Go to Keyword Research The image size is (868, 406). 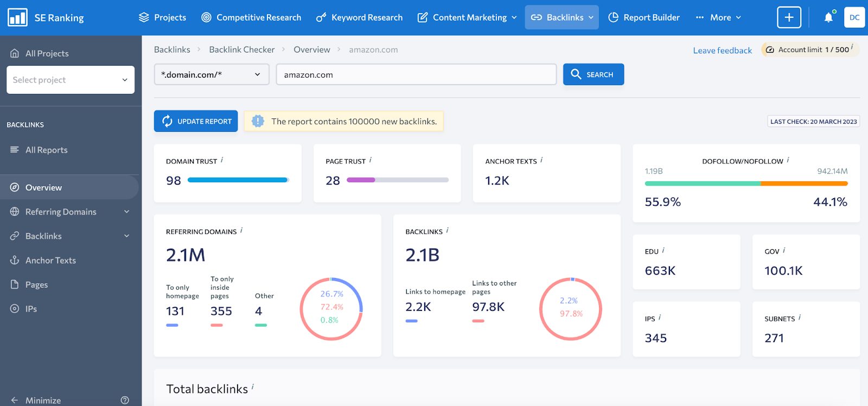coord(360,17)
